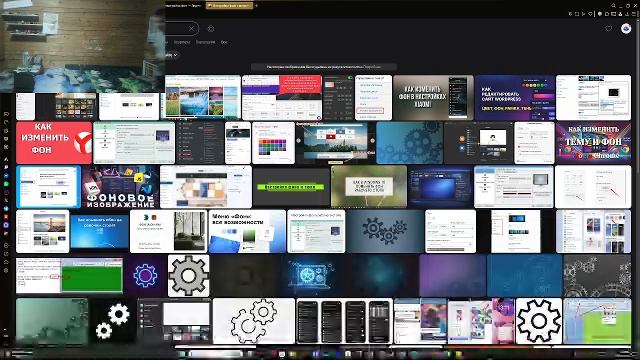Open the color palette grid thumbnail
This screenshot has height=360, width=640.
[x=273, y=142]
